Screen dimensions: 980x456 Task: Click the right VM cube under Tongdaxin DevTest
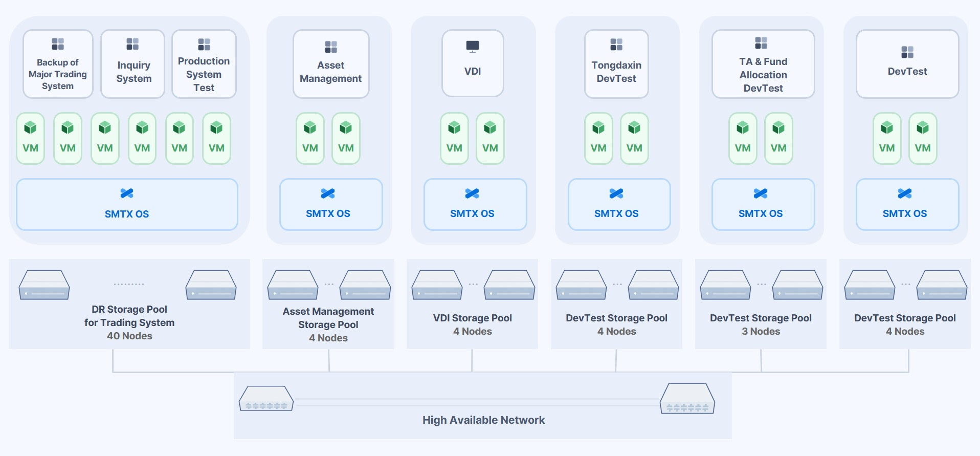pos(634,127)
